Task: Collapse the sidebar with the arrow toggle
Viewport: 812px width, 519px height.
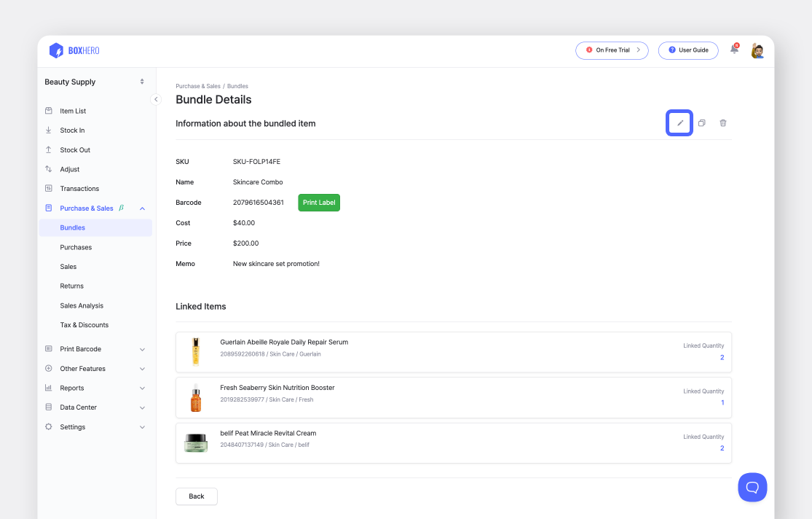Action: [x=156, y=98]
